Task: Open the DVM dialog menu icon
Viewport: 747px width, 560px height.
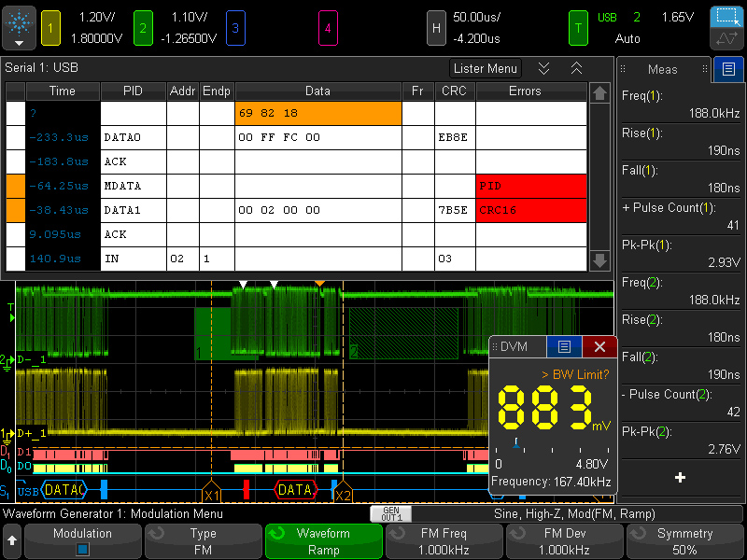Action: (x=563, y=346)
